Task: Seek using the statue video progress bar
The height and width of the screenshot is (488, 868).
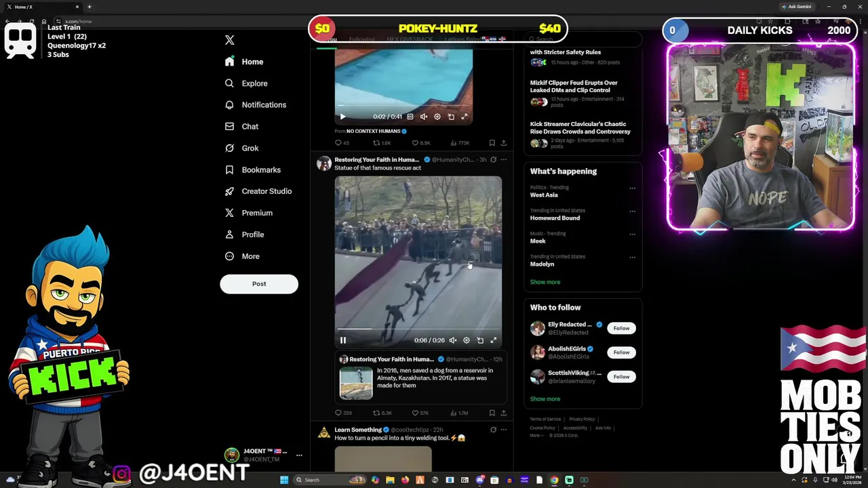Action: point(418,329)
